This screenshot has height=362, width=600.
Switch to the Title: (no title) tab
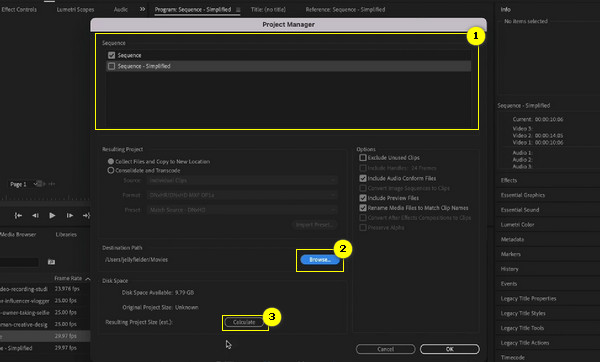268,10
